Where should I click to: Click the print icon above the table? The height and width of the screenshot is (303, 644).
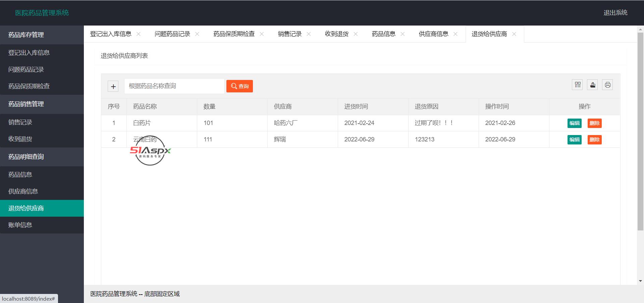point(607,85)
